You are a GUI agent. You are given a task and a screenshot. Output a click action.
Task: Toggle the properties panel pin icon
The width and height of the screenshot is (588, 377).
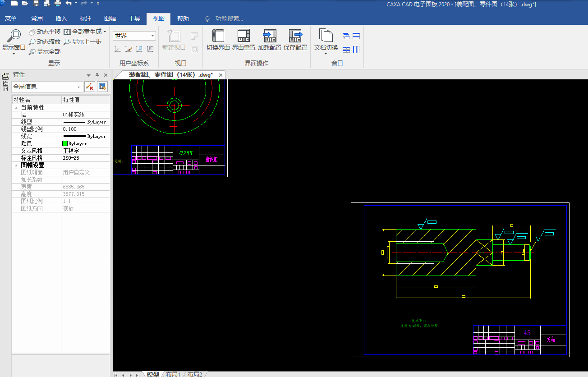point(97,75)
